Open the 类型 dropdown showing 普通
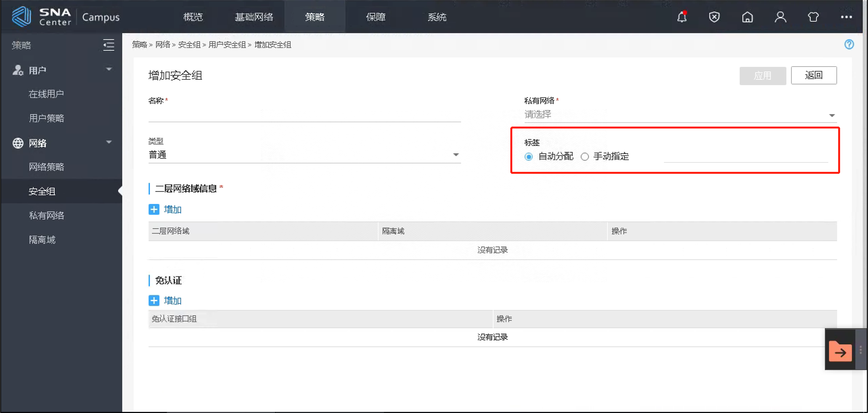This screenshot has width=868, height=413. (304, 155)
